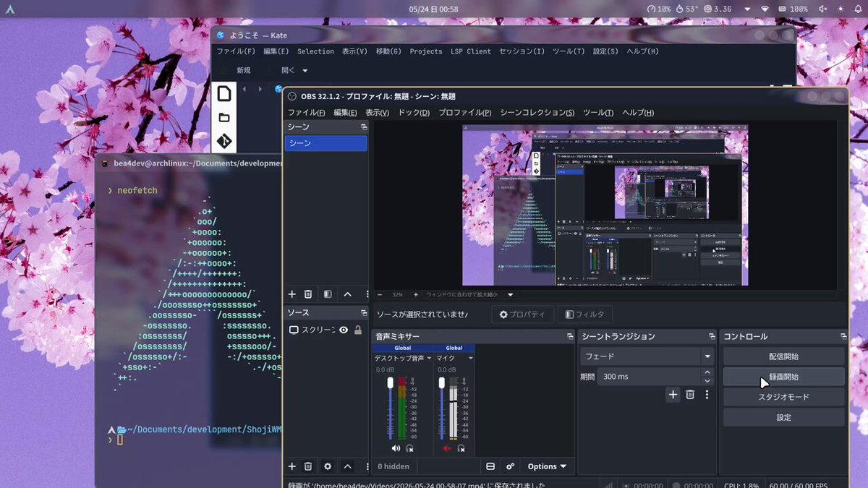868x488 pixels.
Task: Add a transition with the plus icon
Action: (673, 394)
